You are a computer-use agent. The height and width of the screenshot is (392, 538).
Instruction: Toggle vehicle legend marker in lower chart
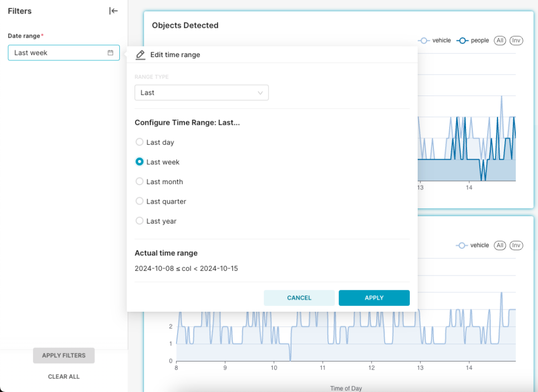click(x=462, y=246)
